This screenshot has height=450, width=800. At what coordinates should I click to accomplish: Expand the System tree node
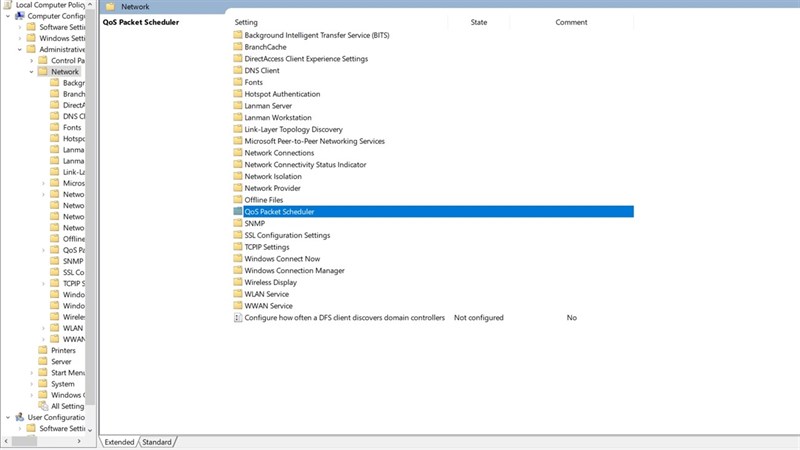click(31, 384)
